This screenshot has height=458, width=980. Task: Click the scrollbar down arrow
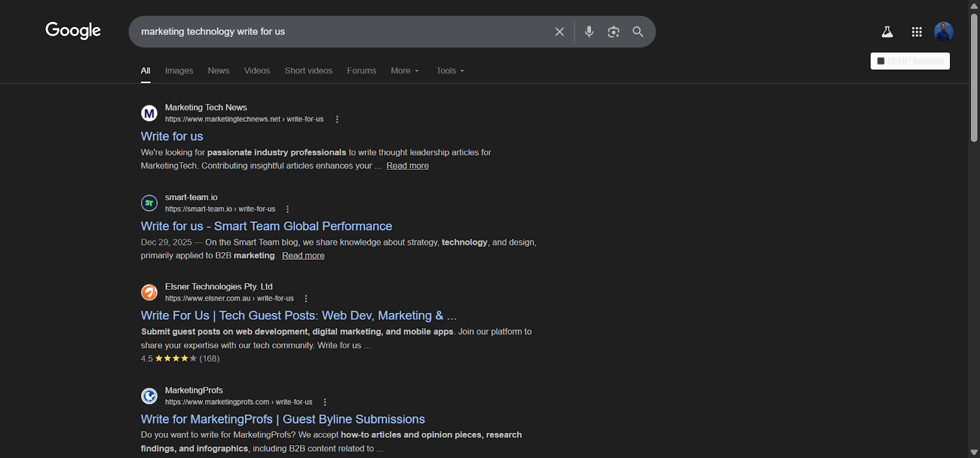974,452
